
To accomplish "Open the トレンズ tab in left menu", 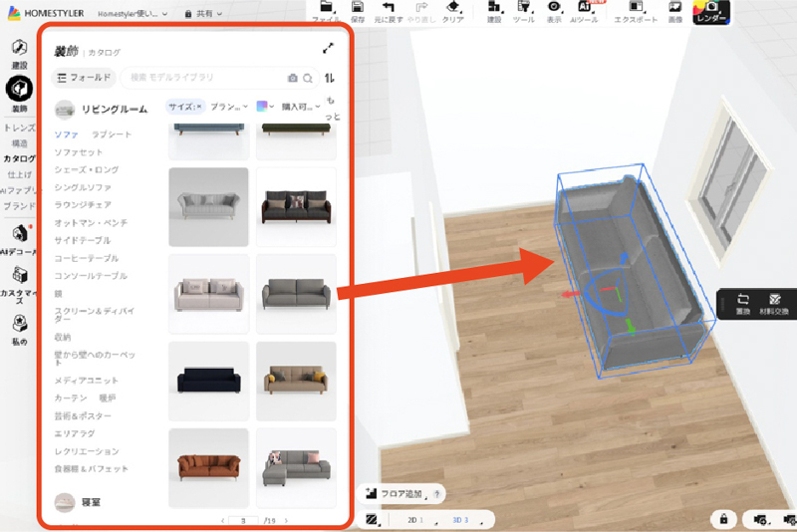I will pos(19,128).
